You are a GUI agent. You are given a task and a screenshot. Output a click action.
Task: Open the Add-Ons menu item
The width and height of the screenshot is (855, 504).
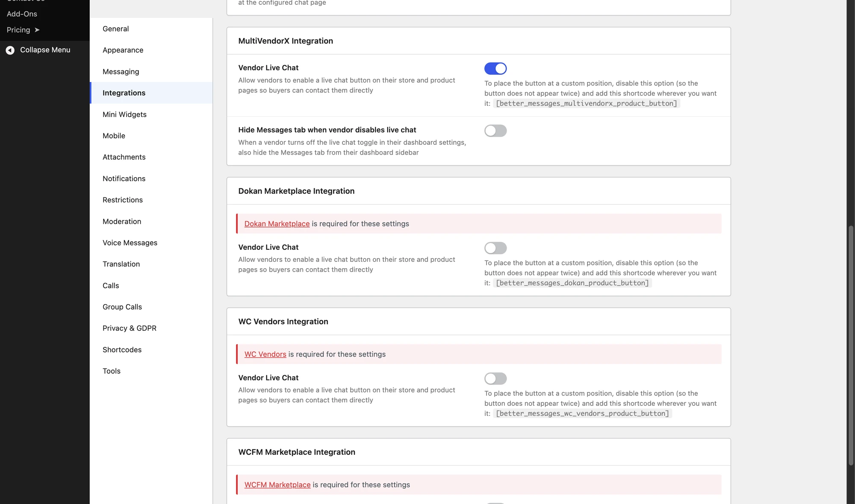point(22,14)
